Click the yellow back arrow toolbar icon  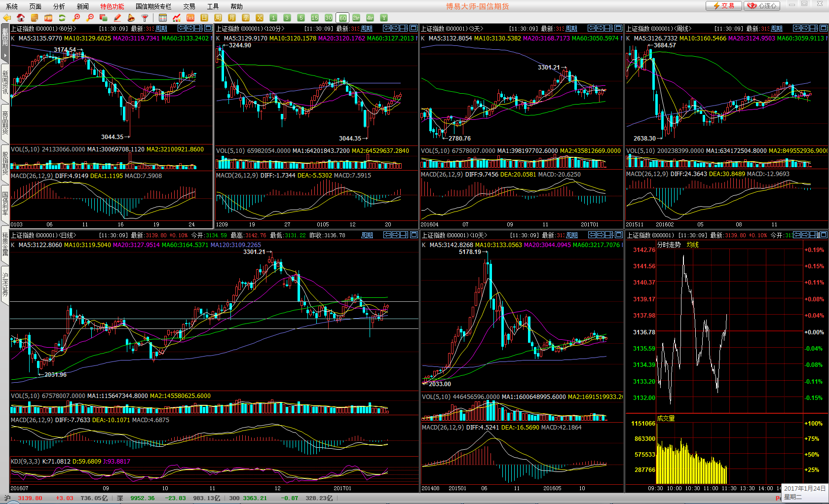[7, 18]
